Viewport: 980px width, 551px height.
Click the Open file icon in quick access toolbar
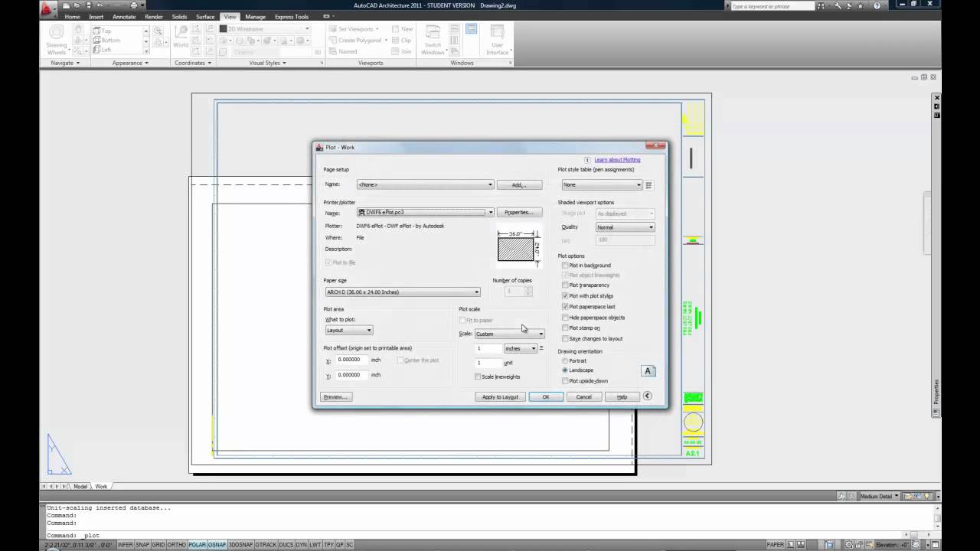pos(77,5)
